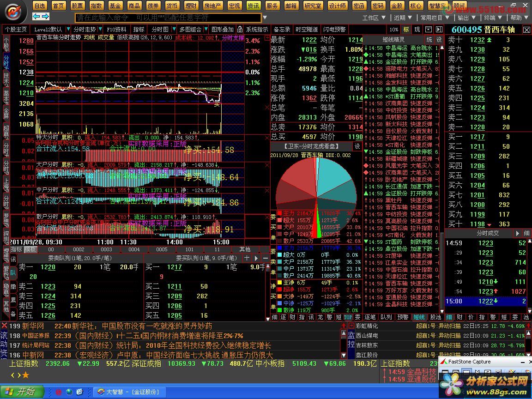Open the 帮助 menu

[520, 17]
